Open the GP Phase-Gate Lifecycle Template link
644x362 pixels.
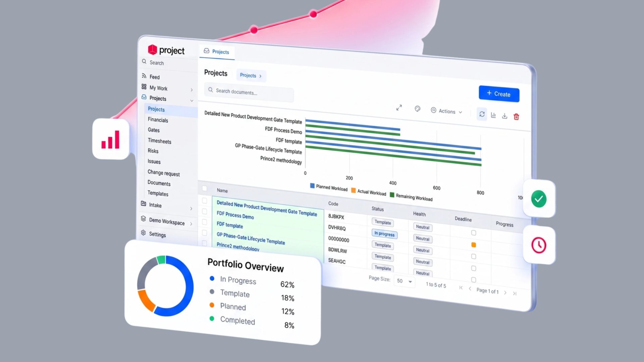coord(251,238)
